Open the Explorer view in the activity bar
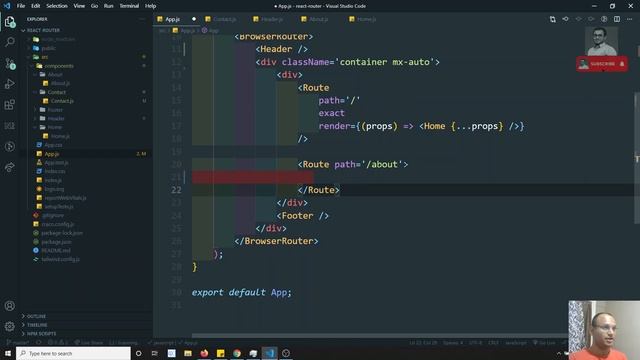This screenshot has width=640, height=360. (x=10, y=22)
